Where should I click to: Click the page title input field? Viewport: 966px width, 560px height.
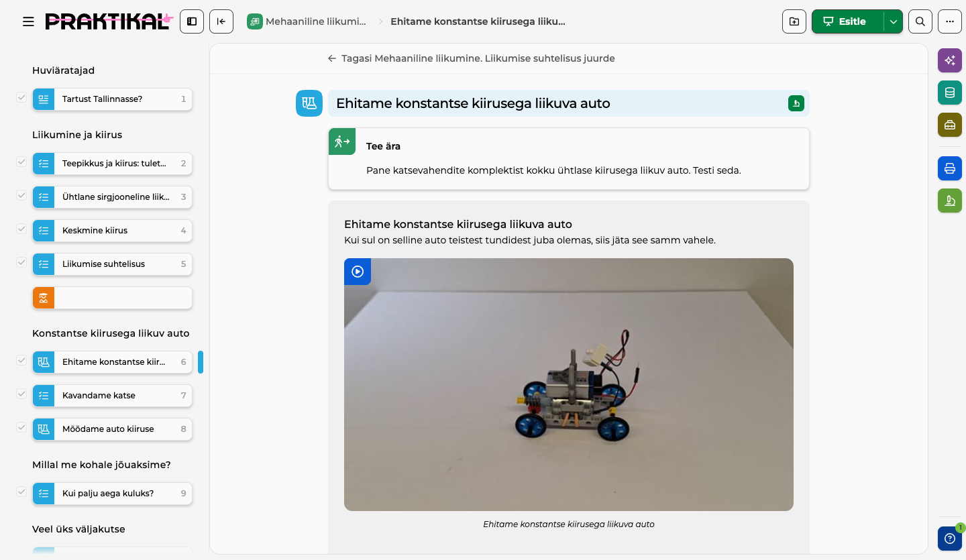(x=569, y=103)
